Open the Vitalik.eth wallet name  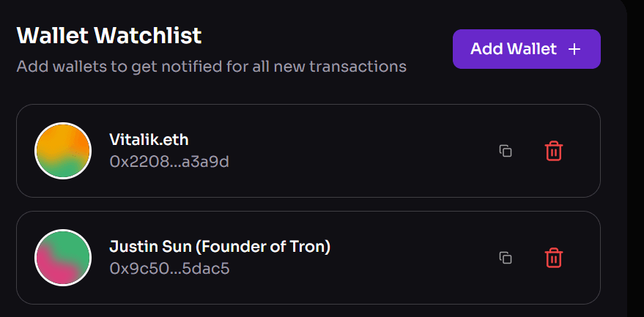149,140
